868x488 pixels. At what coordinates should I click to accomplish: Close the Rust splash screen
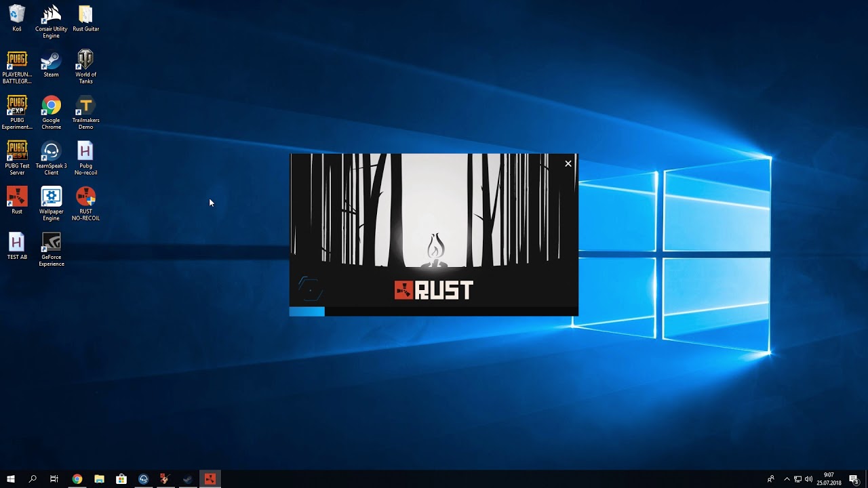(568, 163)
